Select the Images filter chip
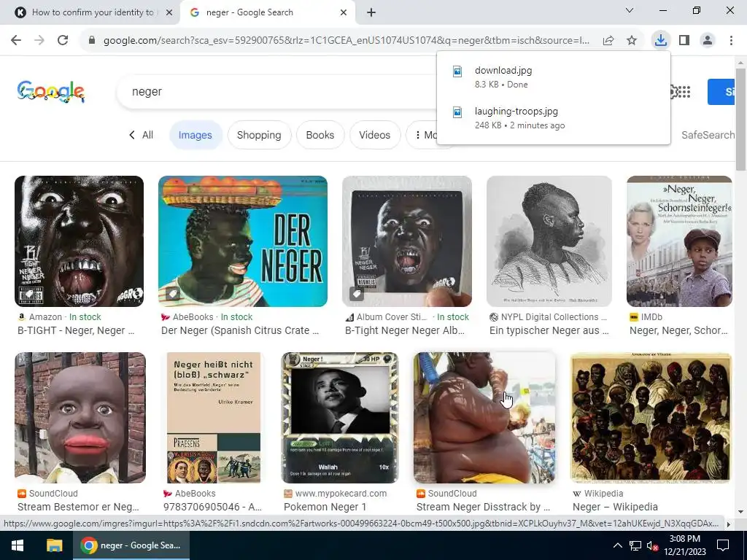This screenshot has width=747, height=560. [x=196, y=135]
